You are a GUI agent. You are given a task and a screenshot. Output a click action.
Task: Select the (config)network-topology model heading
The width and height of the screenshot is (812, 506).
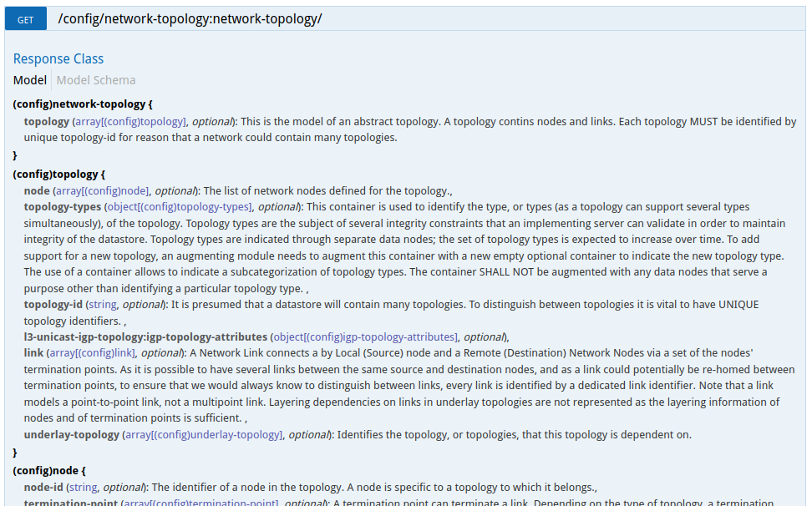coord(83,104)
